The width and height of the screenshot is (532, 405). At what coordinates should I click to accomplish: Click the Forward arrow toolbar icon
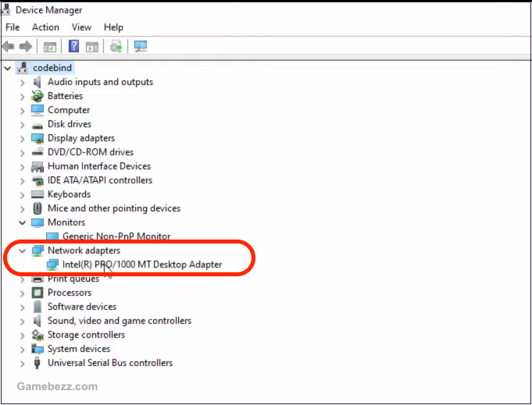click(26, 46)
